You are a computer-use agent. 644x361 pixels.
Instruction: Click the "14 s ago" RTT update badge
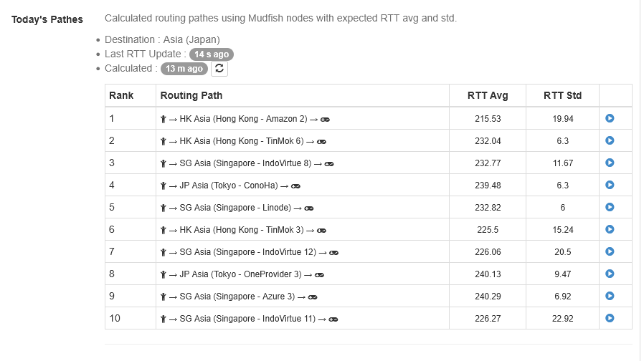point(212,54)
